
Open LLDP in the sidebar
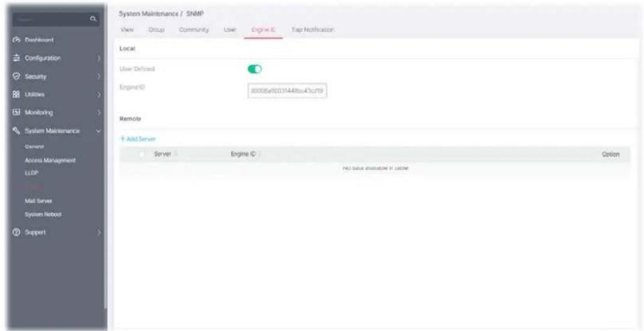(x=31, y=174)
